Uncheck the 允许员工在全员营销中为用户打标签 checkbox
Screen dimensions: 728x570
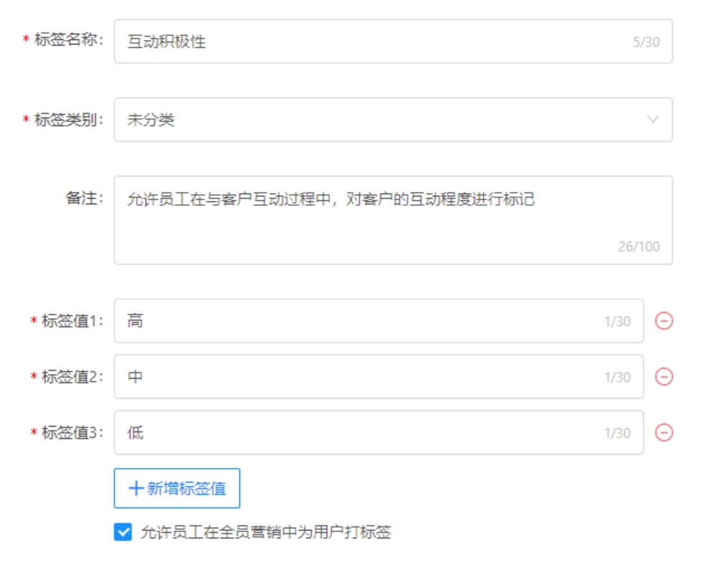[123, 532]
